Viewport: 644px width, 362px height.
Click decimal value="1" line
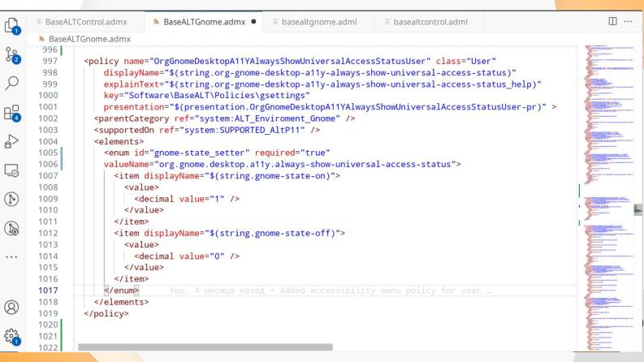click(x=187, y=199)
